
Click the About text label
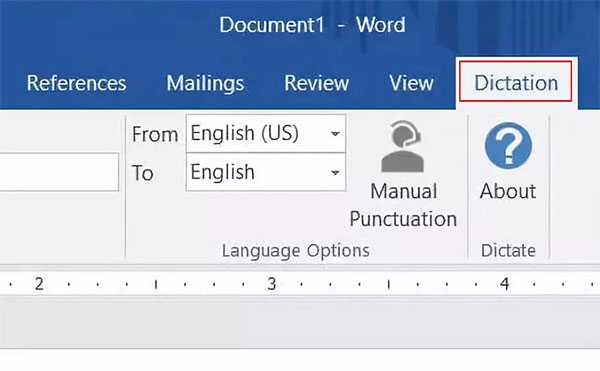508,191
